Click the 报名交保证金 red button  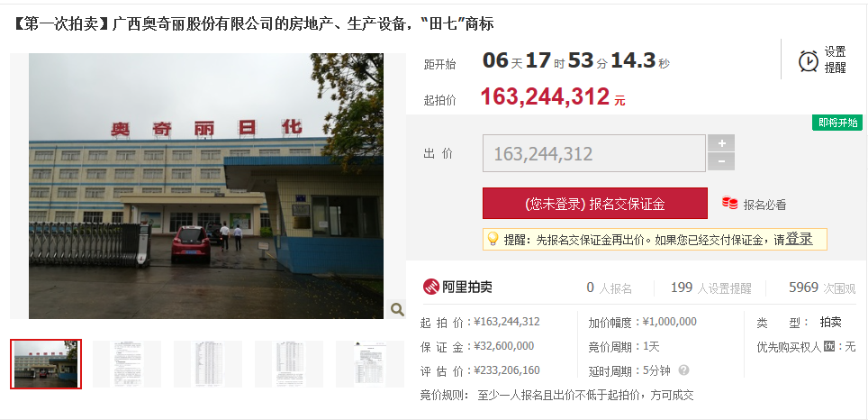595,204
